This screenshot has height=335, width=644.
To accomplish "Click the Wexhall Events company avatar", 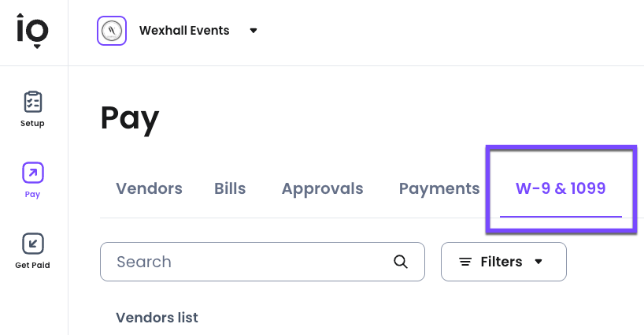I will (x=112, y=32).
